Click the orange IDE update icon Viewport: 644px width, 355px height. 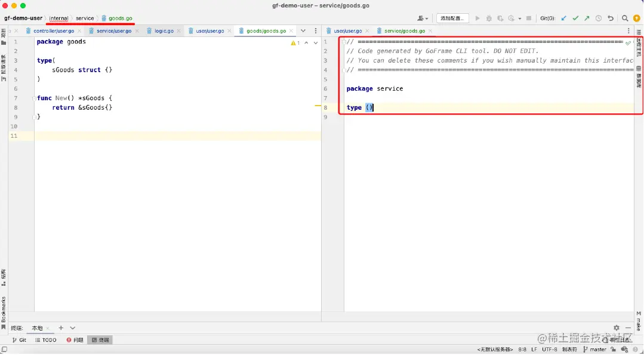click(636, 18)
